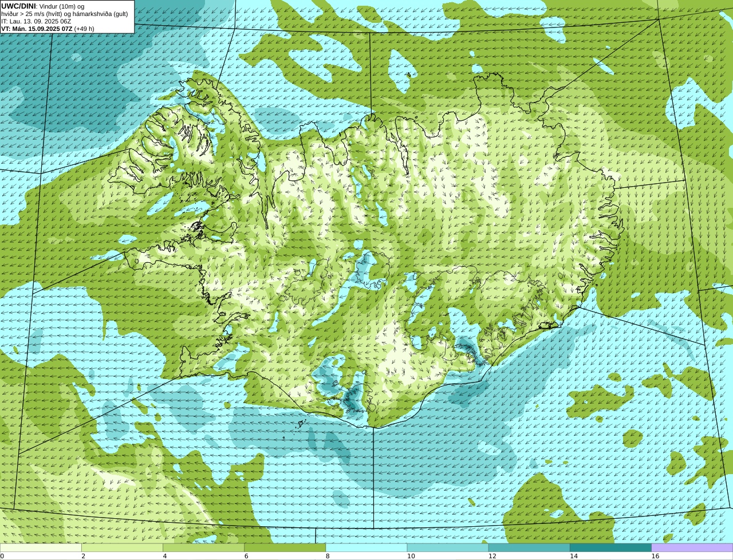Click the UWC/DINI Vindur (10m) title line
733x560 pixels.
point(43,6)
